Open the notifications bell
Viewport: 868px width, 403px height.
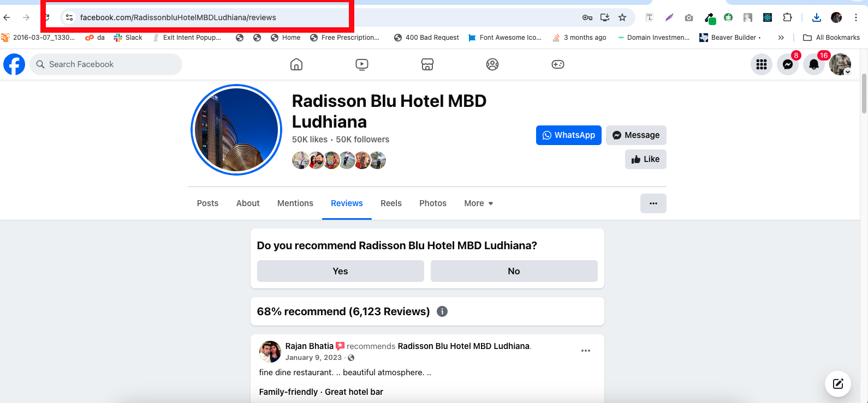813,64
